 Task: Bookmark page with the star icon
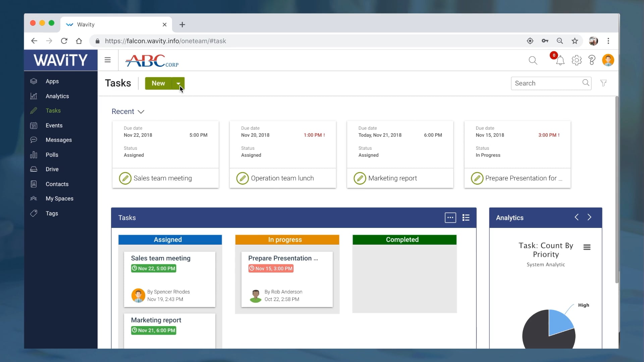(x=575, y=41)
